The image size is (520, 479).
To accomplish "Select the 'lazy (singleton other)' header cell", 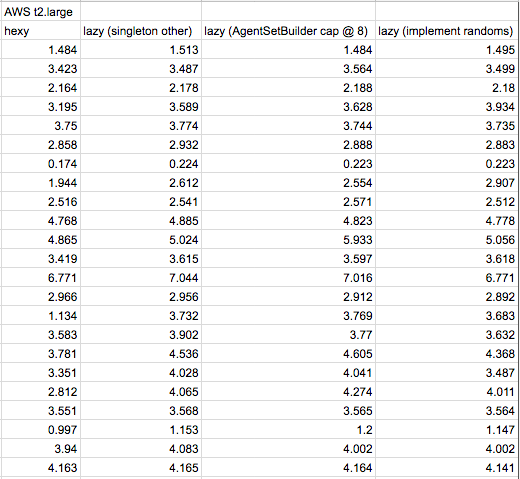I will (x=141, y=31).
